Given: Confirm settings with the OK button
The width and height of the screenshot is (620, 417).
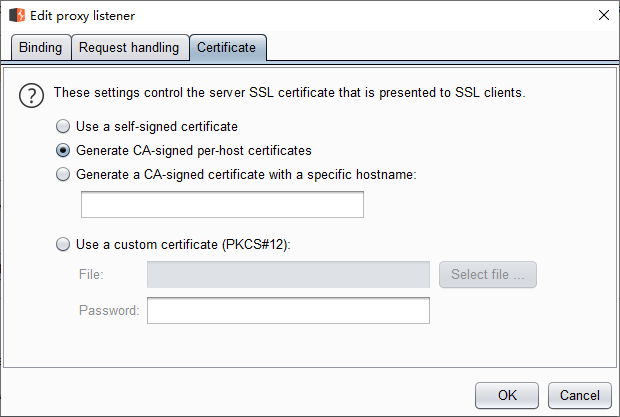Looking at the screenshot, I should (x=507, y=395).
